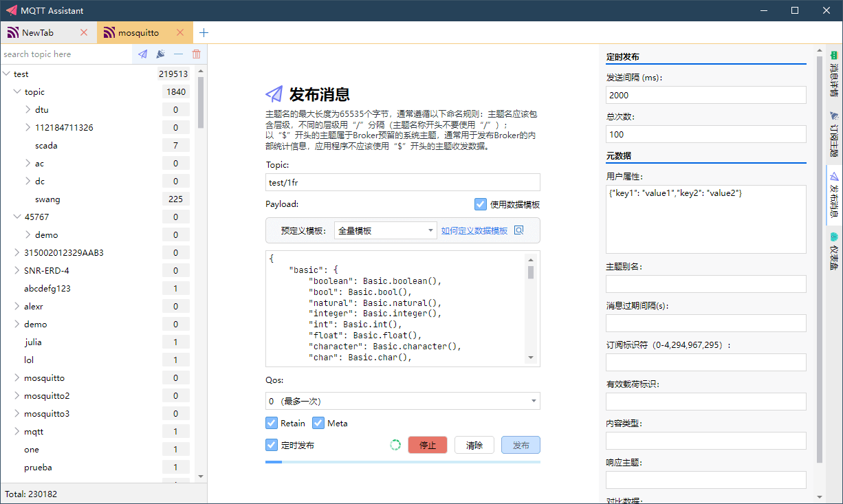Open the Qos dropdown

[402, 401]
